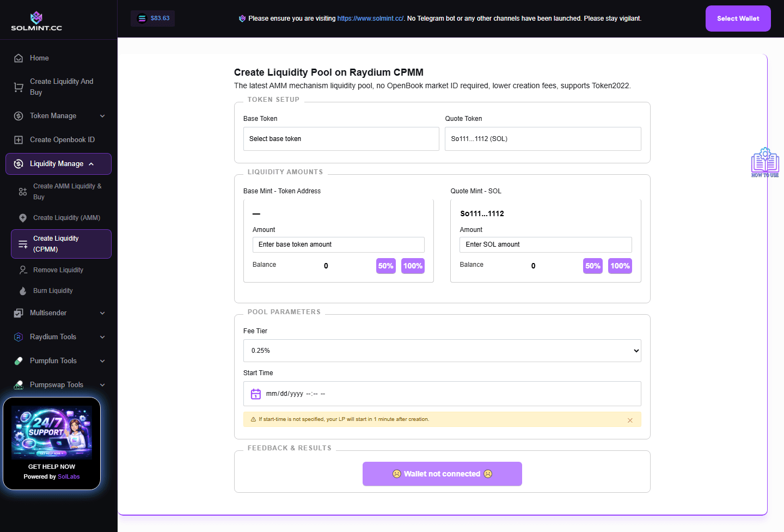Viewport: 784px width, 532px height.
Task: Open the Create Liquidity (AMM) page
Action: pos(65,217)
